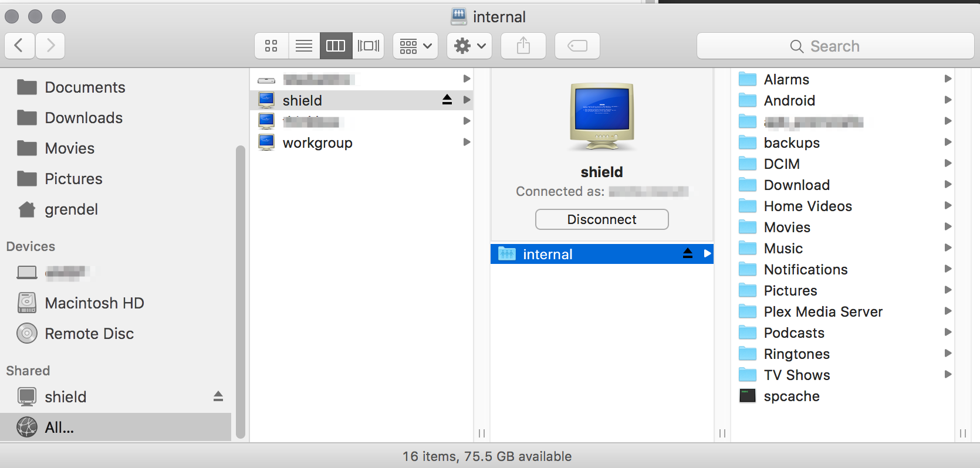Click the network globe icon beside All…
The image size is (980, 468).
tap(27, 428)
